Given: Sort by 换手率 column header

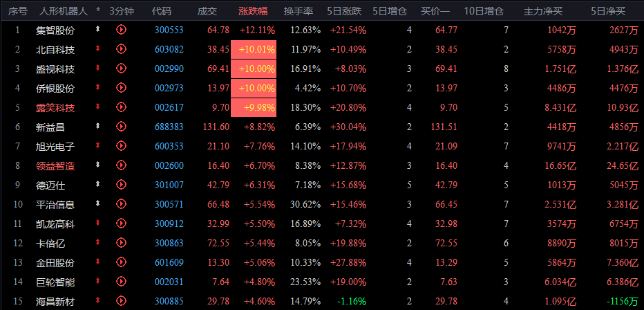Looking at the screenshot, I should (299, 11).
